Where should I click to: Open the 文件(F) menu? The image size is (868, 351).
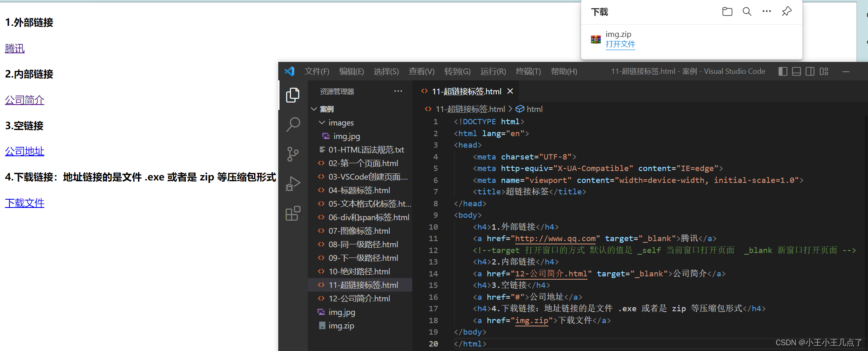coord(317,71)
